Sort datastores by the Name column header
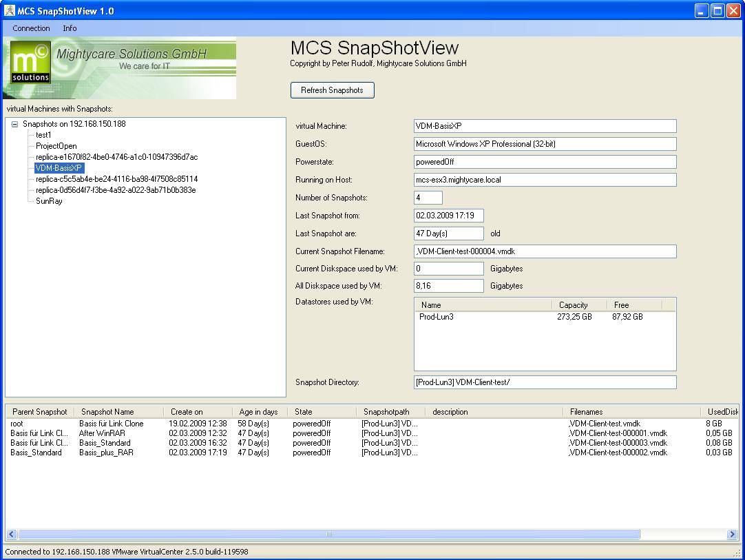745x560 pixels. point(483,305)
